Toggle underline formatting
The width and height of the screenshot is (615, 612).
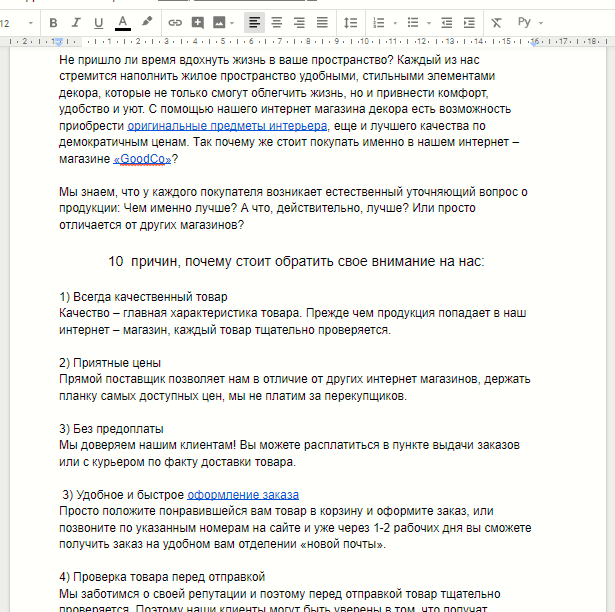99,23
